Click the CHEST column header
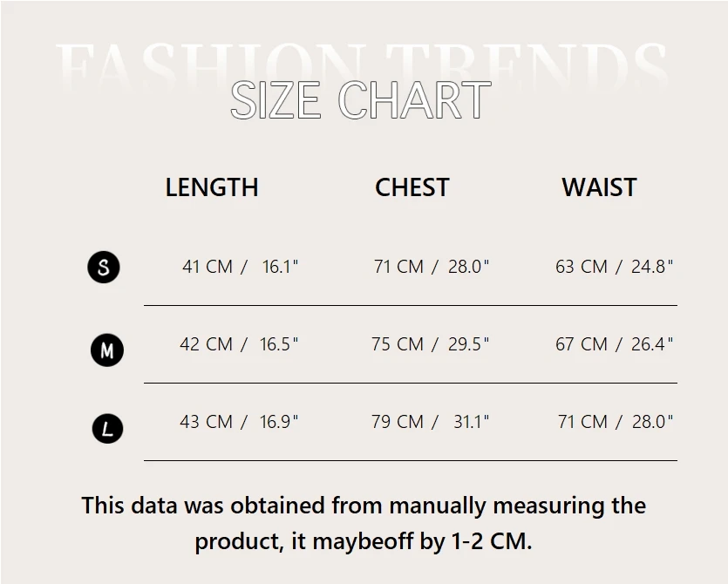Image resolution: width=728 pixels, height=584 pixels. pyautogui.click(x=412, y=187)
